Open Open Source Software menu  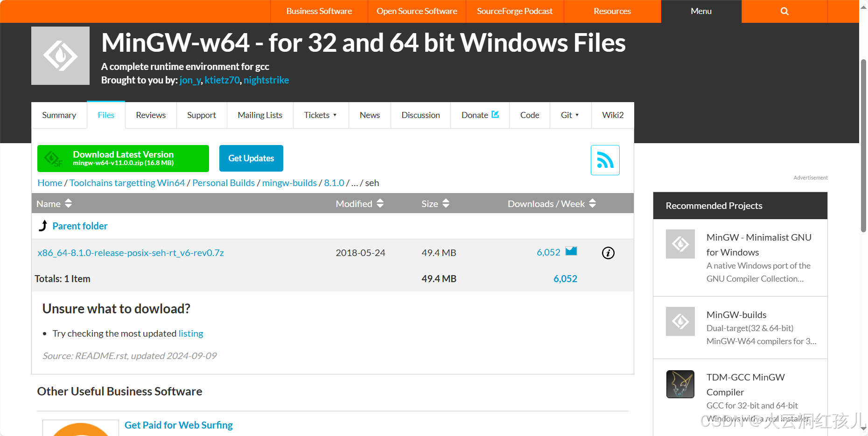point(417,11)
